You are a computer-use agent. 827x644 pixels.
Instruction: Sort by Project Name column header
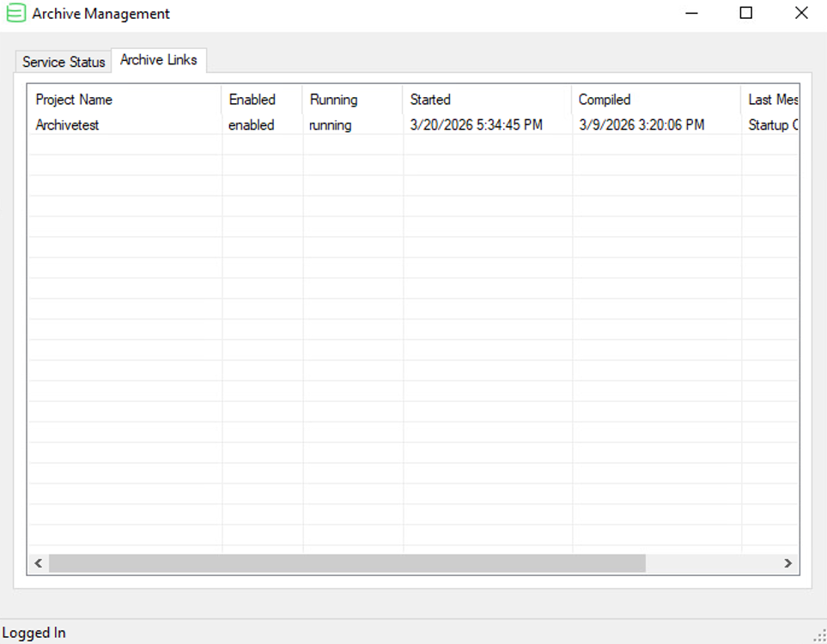click(x=125, y=100)
